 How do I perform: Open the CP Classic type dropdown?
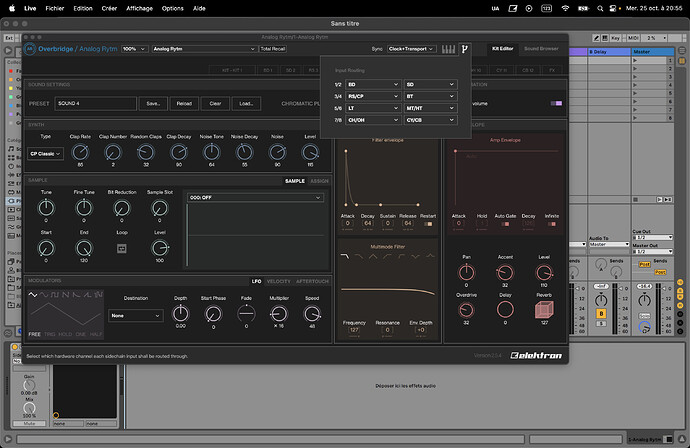point(46,153)
